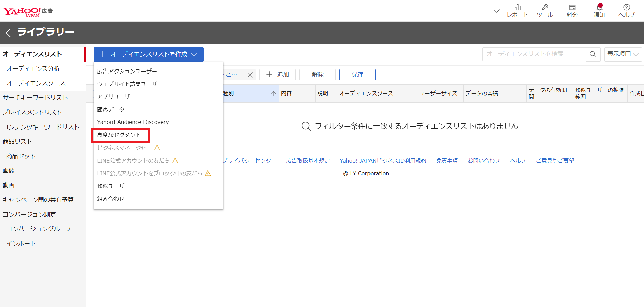This screenshot has height=307, width=644.
Task: Sort by the 種別 ascending arrow
Action: [273, 94]
